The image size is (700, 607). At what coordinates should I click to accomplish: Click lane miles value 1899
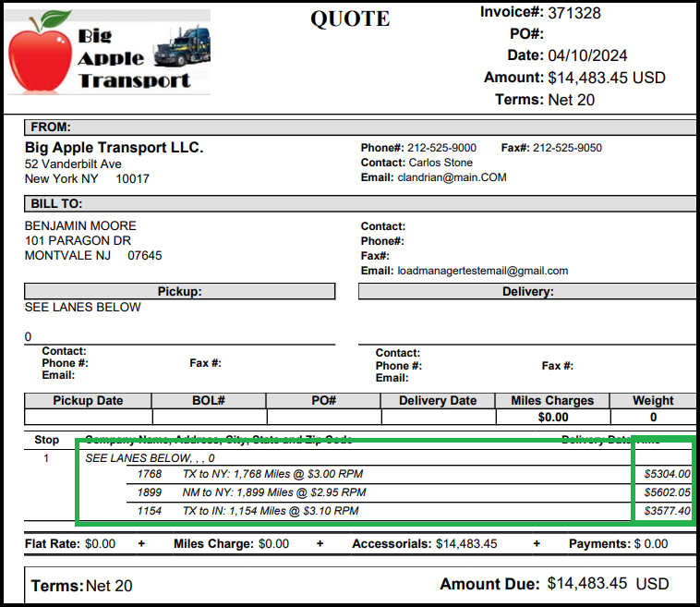point(150,492)
